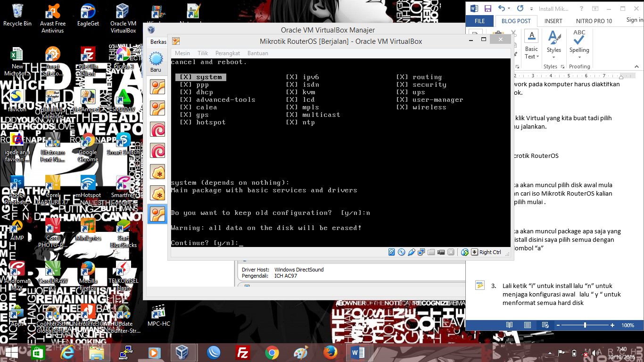Click the 100% zoom level in Word
The height and width of the screenshot is (362, 644).
[x=627, y=325]
